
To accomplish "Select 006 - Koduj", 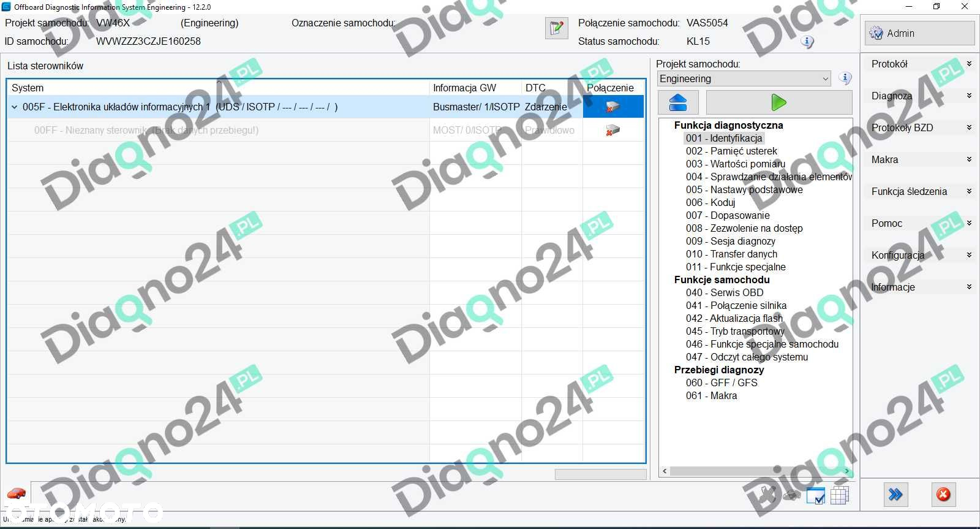I will [710, 202].
